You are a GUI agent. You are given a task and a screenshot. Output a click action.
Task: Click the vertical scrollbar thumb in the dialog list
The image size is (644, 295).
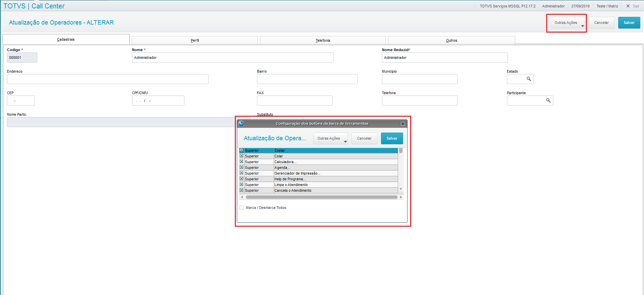pyautogui.click(x=401, y=150)
